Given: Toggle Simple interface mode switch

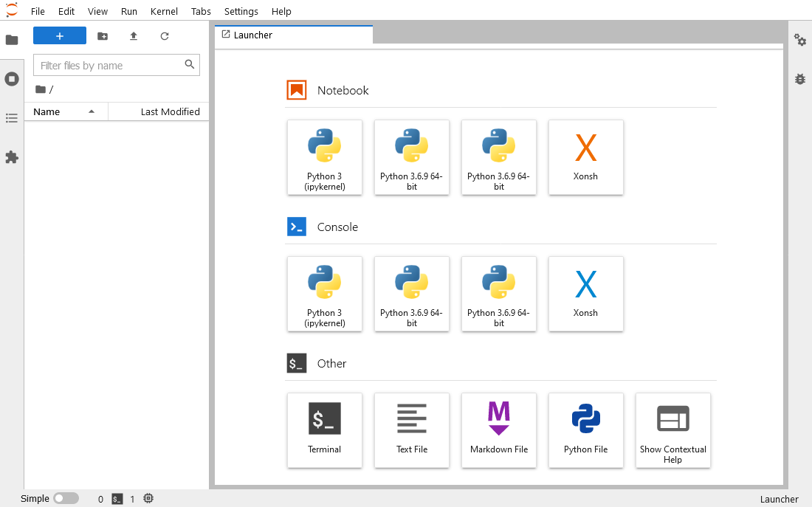Looking at the screenshot, I should click(x=66, y=498).
